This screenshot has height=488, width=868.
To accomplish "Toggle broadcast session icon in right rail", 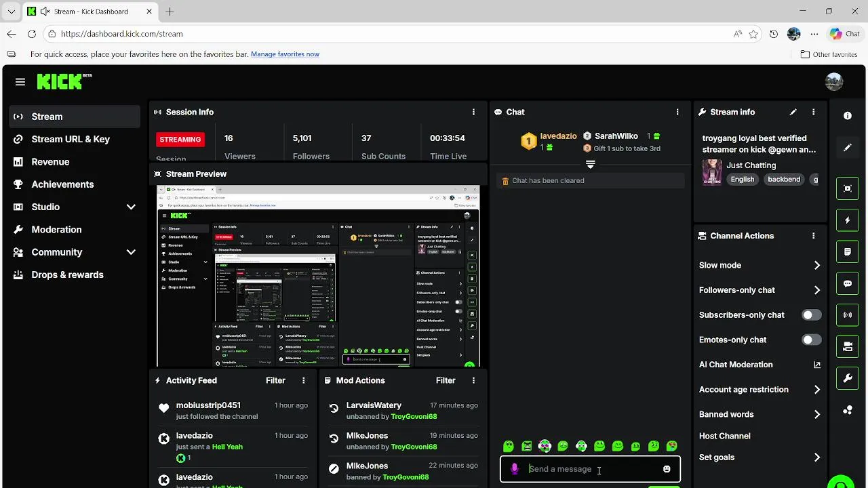I will [848, 315].
